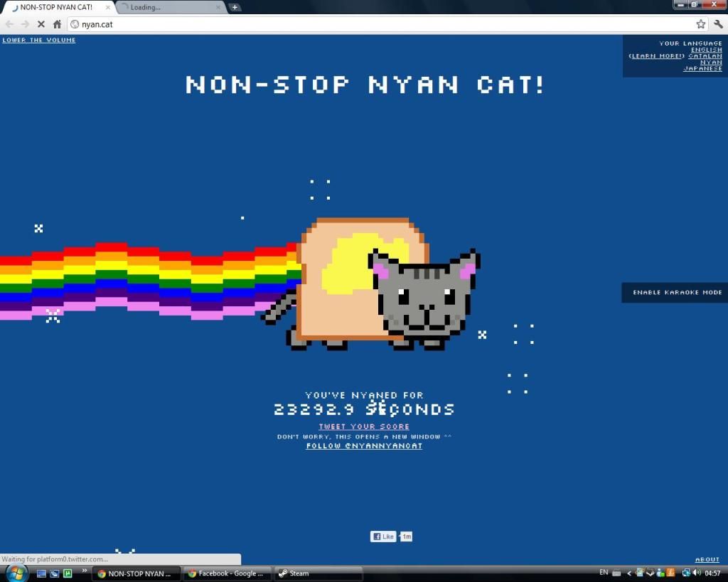Expand the taskbar quick launch chevron
Image resolution: width=728 pixels, height=582 pixels.
coord(85,570)
